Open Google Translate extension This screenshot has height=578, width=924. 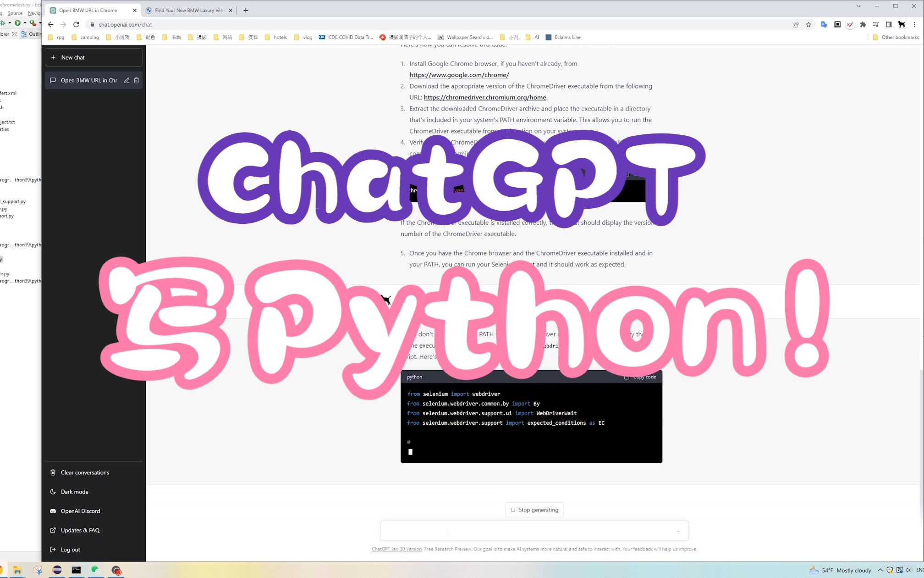coord(824,24)
